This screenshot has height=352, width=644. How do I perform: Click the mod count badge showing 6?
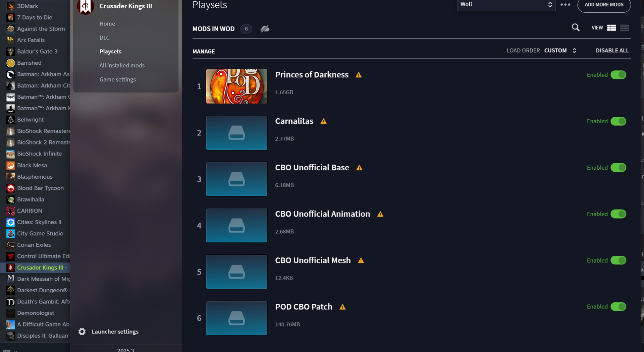coord(246,29)
